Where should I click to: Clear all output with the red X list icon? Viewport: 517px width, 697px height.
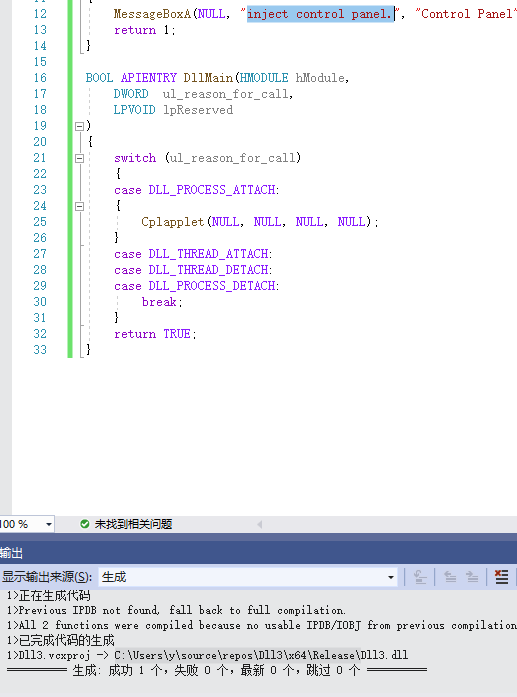point(501,577)
